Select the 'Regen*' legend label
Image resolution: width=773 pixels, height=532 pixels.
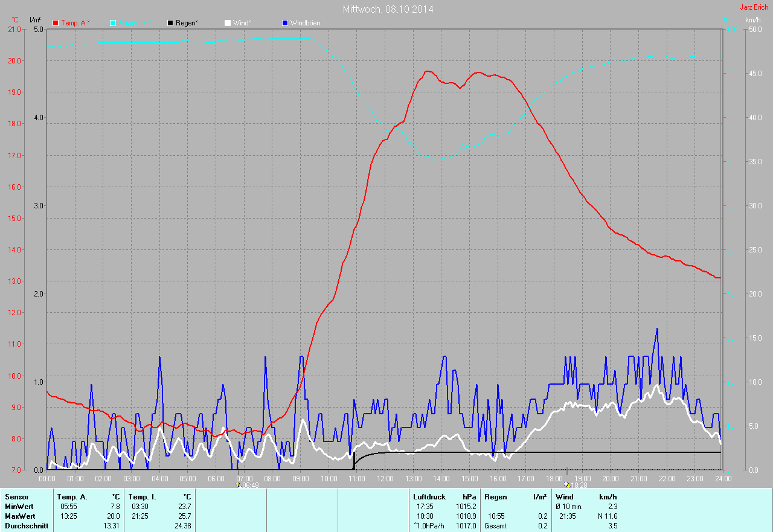tap(187, 23)
